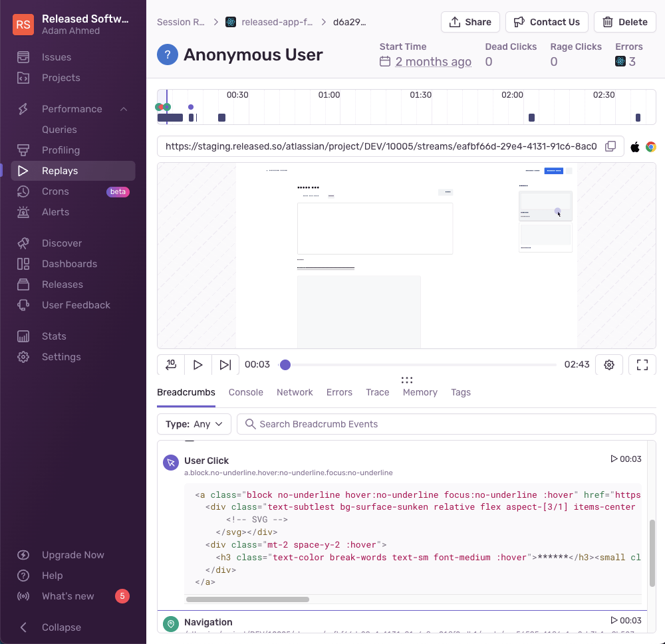665x644 pixels.
Task: Switch to the Network tab
Action: click(x=295, y=392)
